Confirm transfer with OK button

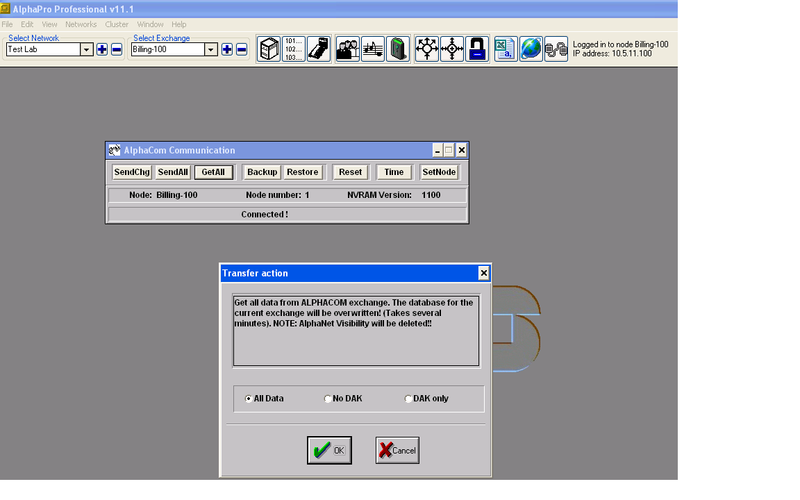click(329, 450)
